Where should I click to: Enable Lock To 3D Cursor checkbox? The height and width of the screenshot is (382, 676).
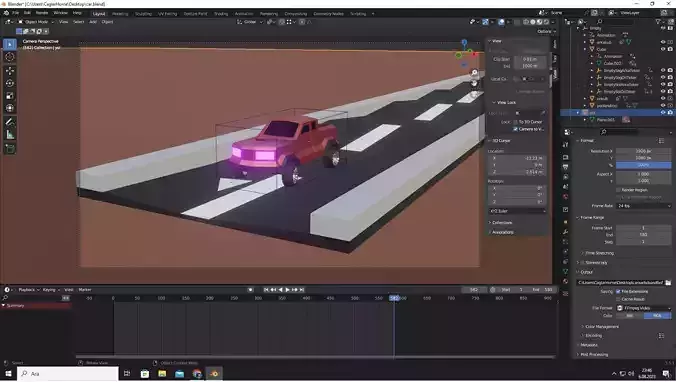pos(515,122)
